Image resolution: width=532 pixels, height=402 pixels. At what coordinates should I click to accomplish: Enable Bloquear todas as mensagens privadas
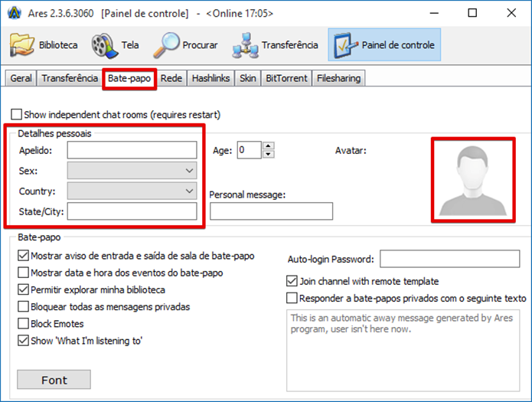point(23,306)
